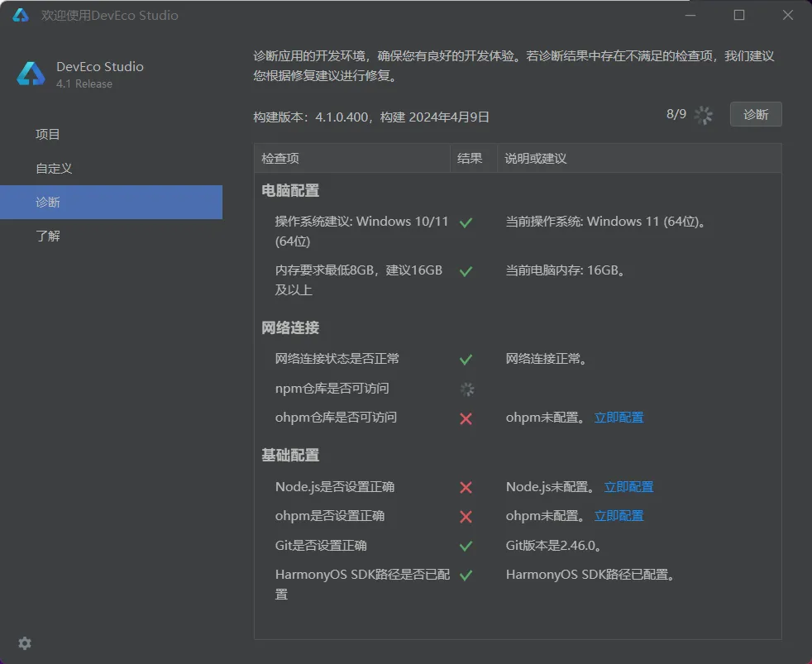Click the text Node.js是否设置正确
Image resolution: width=812 pixels, height=664 pixels.
click(335, 487)
